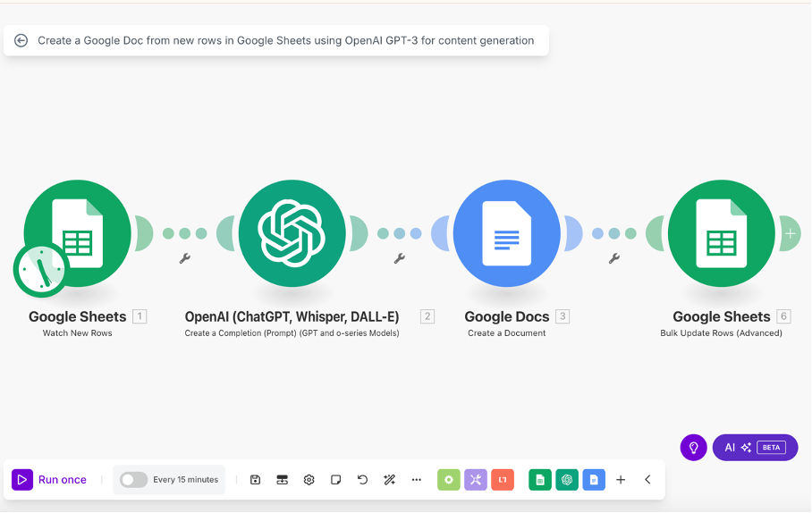Open the three-dots more options menu
Screen dimensions: 812x513
[x=416, y=480]
